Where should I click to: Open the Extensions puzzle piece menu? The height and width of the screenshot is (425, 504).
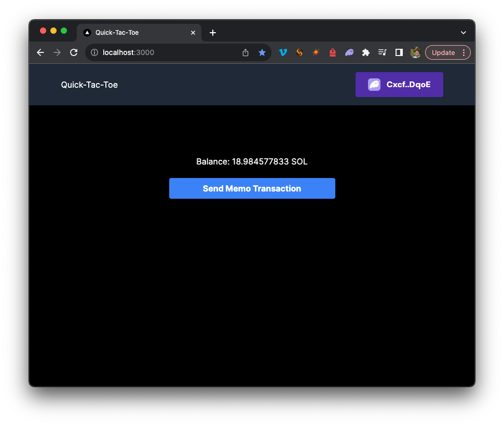coord(366,52)
